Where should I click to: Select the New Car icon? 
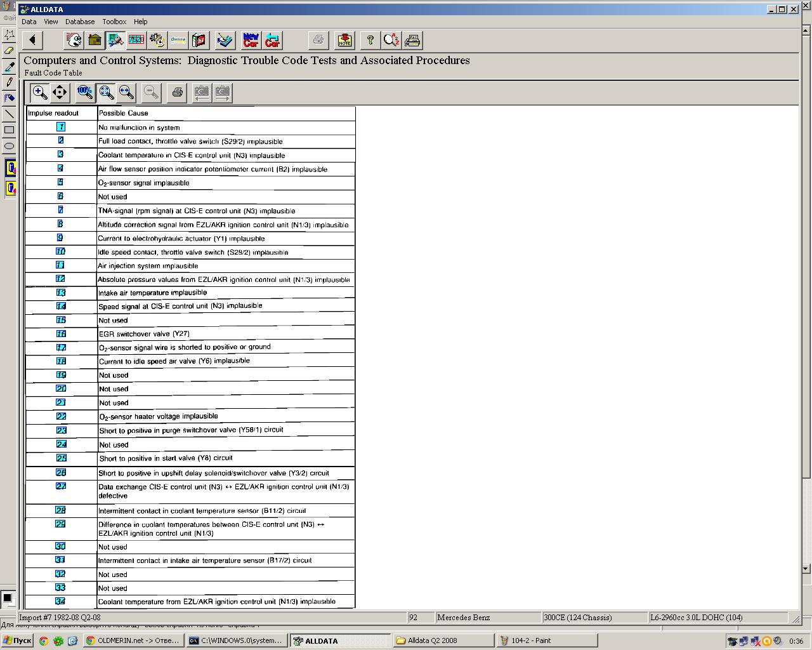click(x=251, y=40)
